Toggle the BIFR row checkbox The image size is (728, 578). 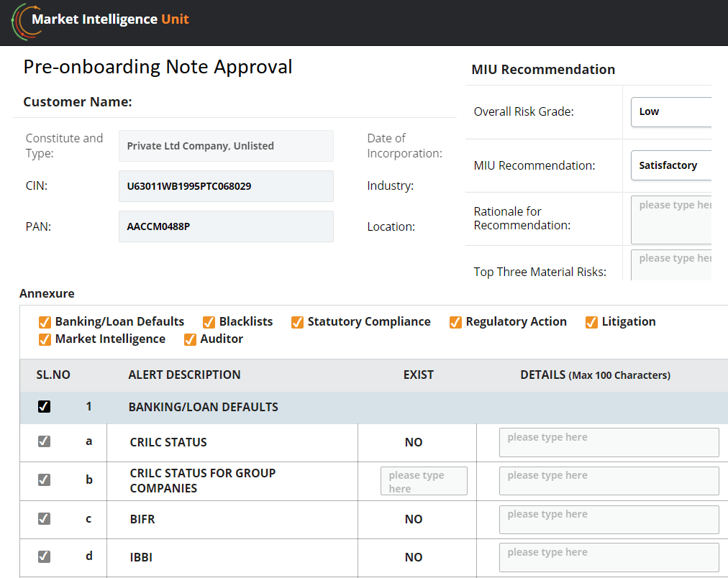click(45, 518)
